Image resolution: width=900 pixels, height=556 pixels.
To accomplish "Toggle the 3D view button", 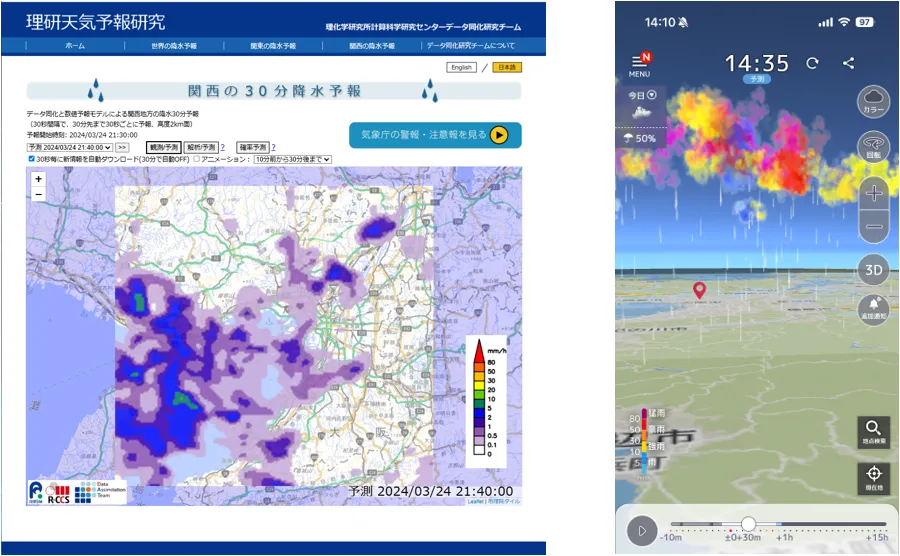I will point(873,270).
